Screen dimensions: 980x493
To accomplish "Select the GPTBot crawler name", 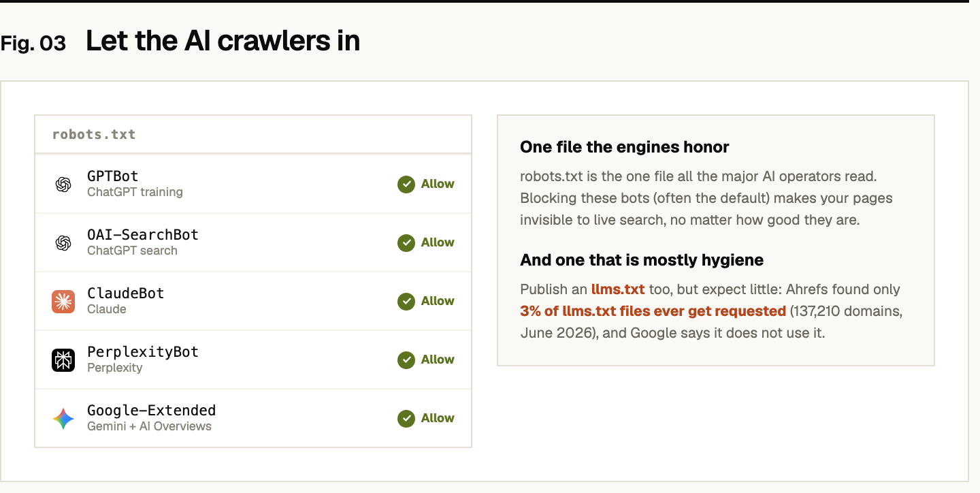I will click(x=113, y=176).
